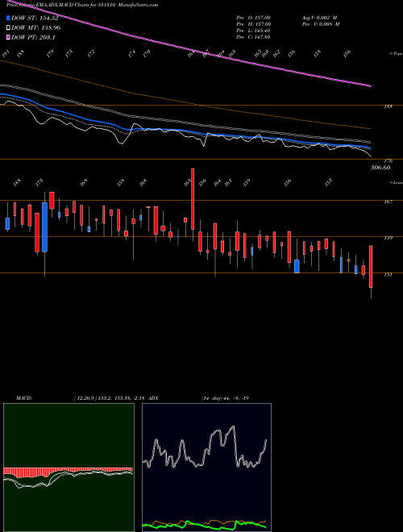Click the chart title for 531310

coord(82,5)
